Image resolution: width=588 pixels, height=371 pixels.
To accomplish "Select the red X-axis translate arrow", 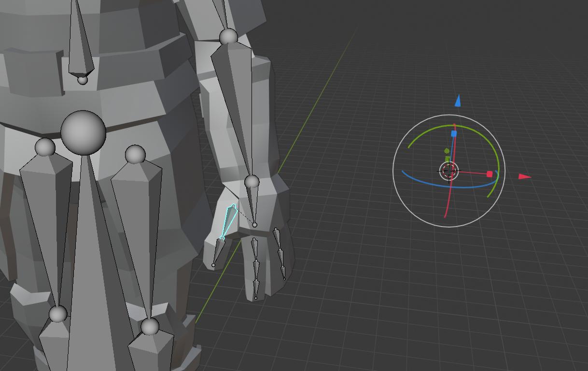I will click(524, 177).
